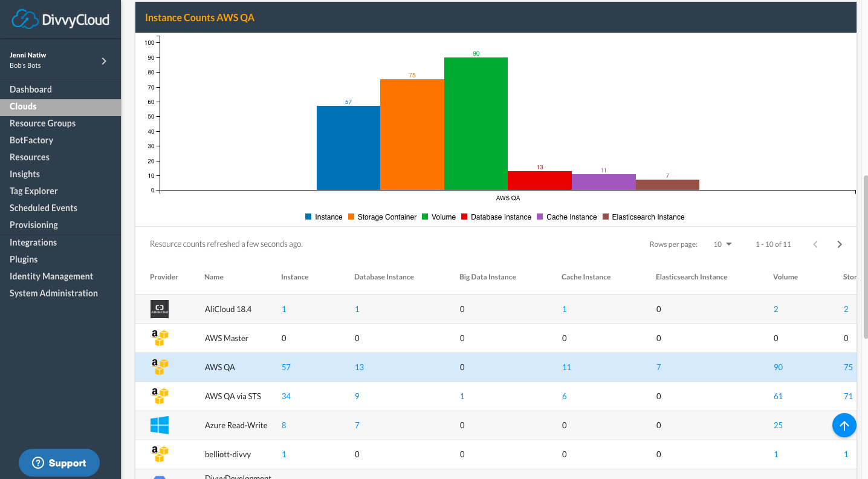Viewport: 868px width, 479px height.
Task: Click the DivvyCloud logo
Action: [x=60, y=19]
